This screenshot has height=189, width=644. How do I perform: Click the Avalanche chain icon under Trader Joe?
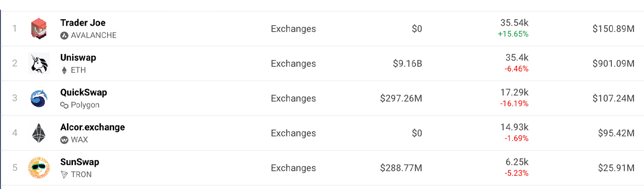[64, 35]
